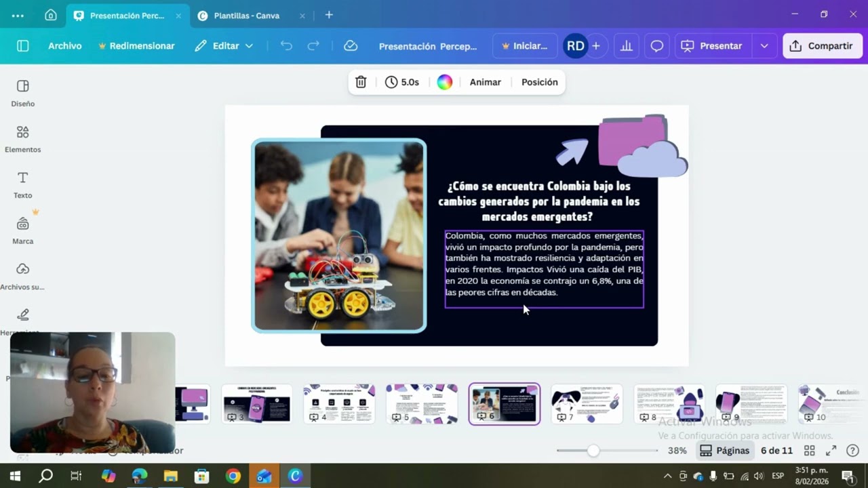Open analytics bar chart icon
868x488 pixels.
coord(627,46)
